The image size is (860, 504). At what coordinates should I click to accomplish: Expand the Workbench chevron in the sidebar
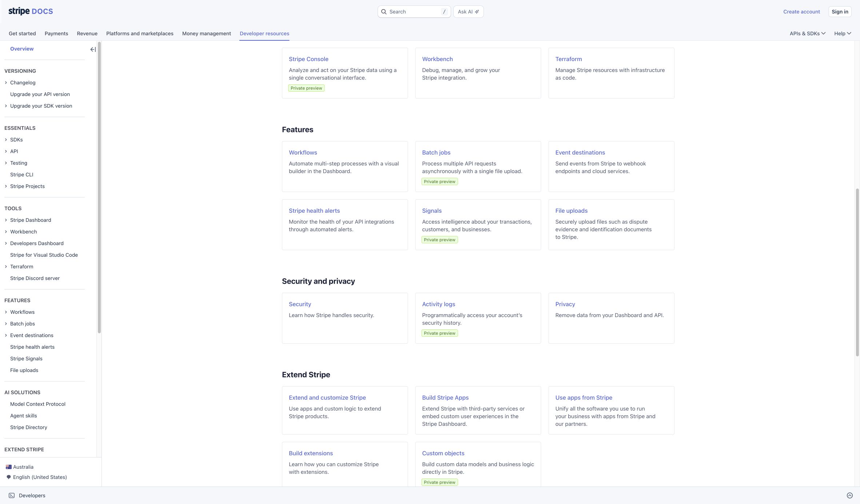(6, 232)
